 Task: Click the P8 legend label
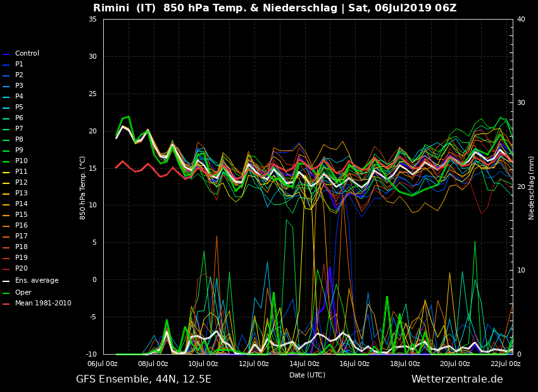pos(19,140)
